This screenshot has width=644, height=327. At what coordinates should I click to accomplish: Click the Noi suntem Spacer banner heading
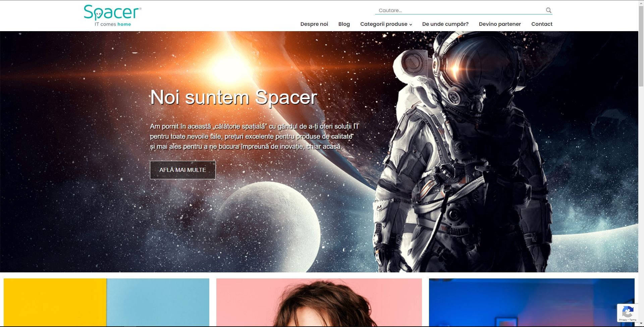coord(233,97)
